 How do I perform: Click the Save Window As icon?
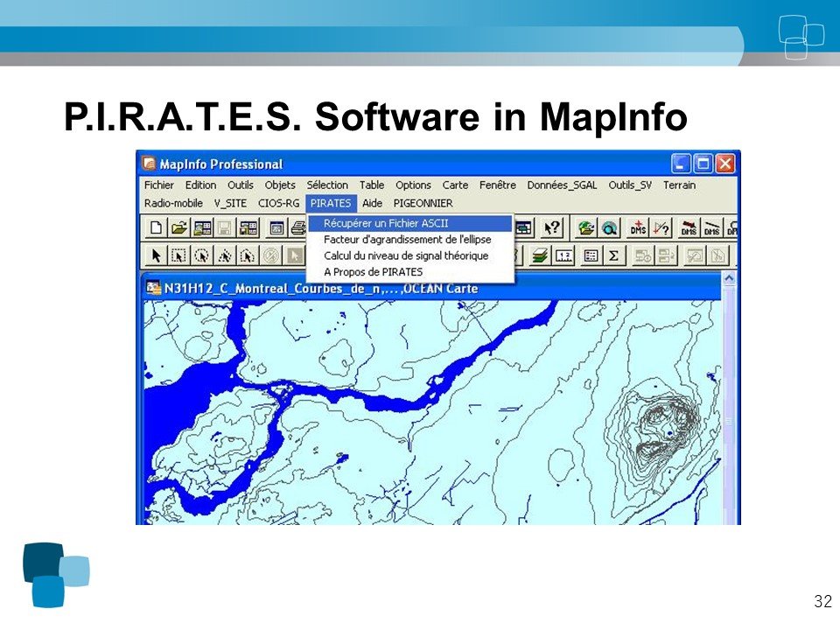tap(276, 228)
